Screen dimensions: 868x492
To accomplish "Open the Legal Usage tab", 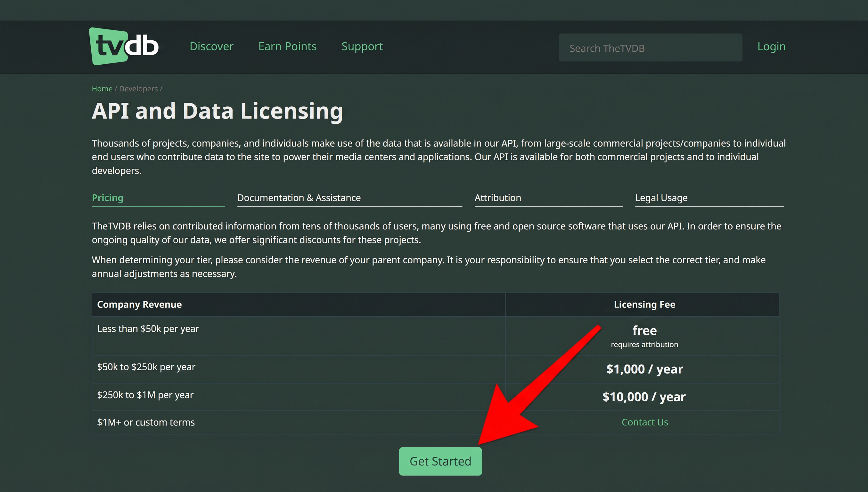I will [709, 198].
